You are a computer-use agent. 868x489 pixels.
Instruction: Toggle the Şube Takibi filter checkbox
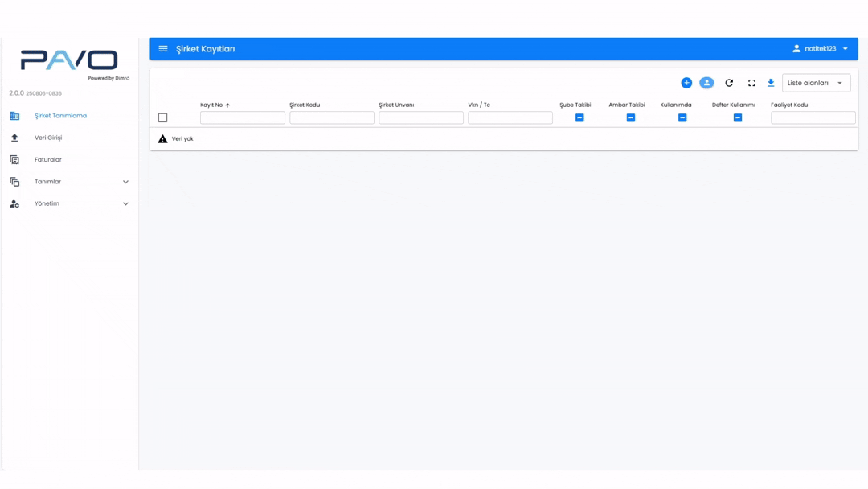coord(579,117)
